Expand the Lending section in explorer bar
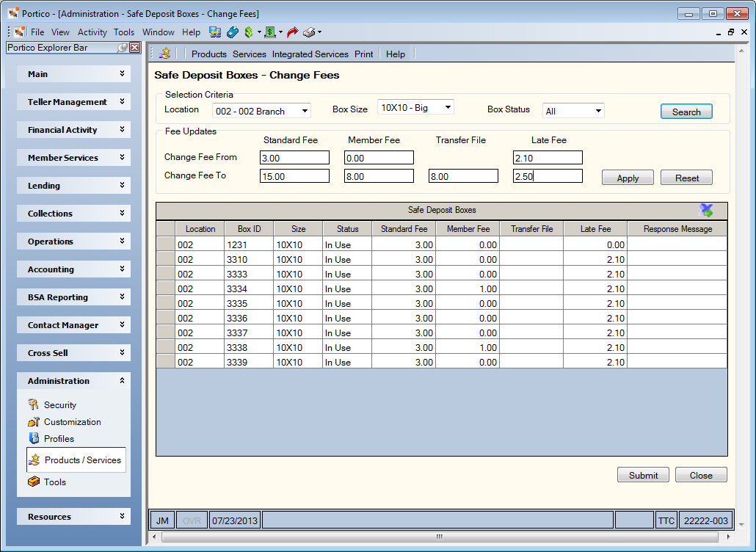The height and width of the screenshot is (552, 756). click(x=74, y=186)
